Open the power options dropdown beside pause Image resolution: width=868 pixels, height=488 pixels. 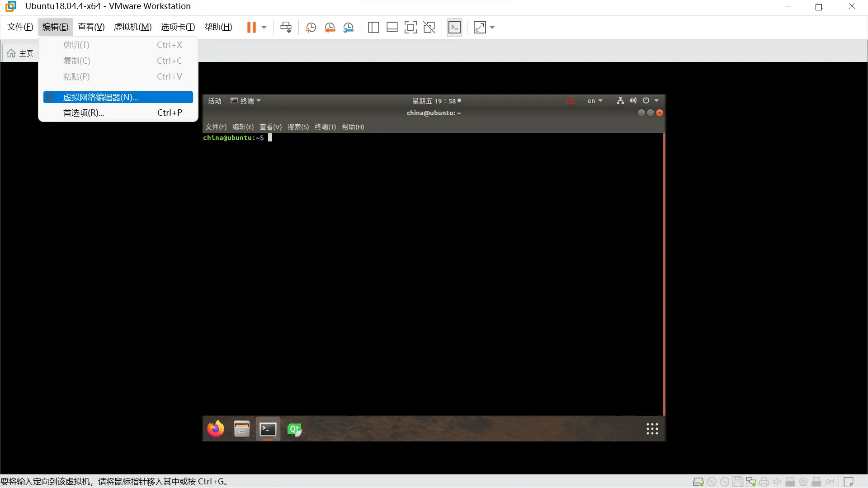(x=264, y=28)
